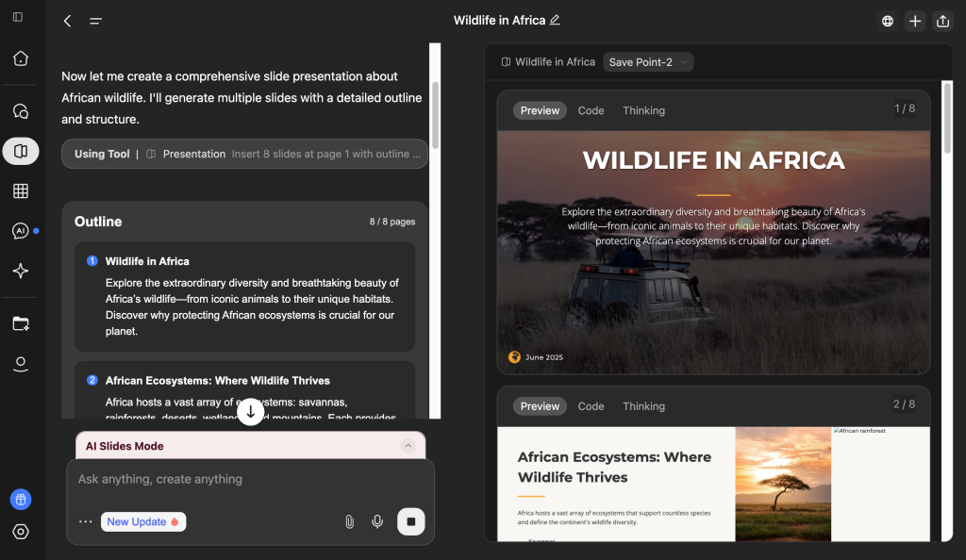
Task: Stop generation with the square button
Action: coord(411,522)
